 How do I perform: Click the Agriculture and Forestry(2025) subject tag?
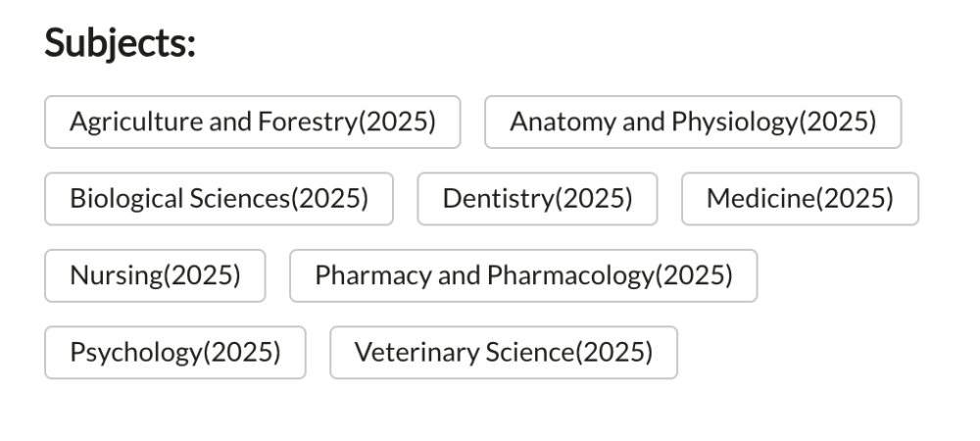pyautogui.click(x=252, y=122)
